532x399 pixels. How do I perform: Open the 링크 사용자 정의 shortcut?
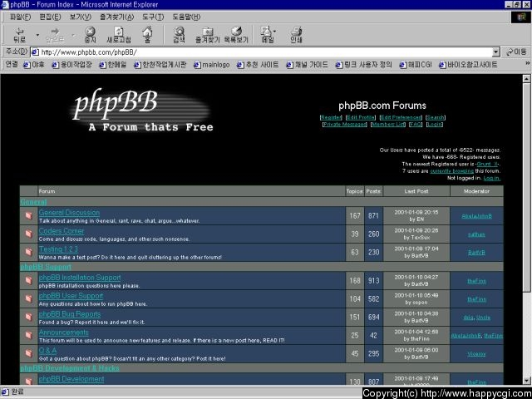(363, 65)
